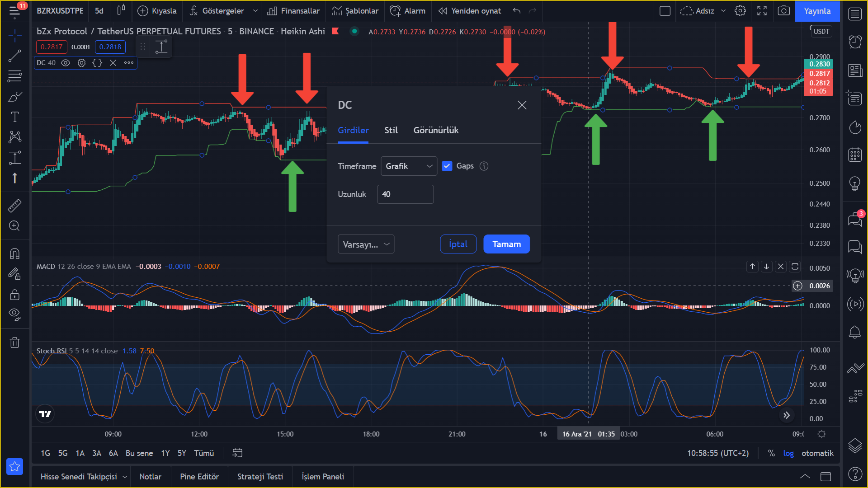Select the arrow up icon tool
868x488 pixels.
tap(14, 178)
